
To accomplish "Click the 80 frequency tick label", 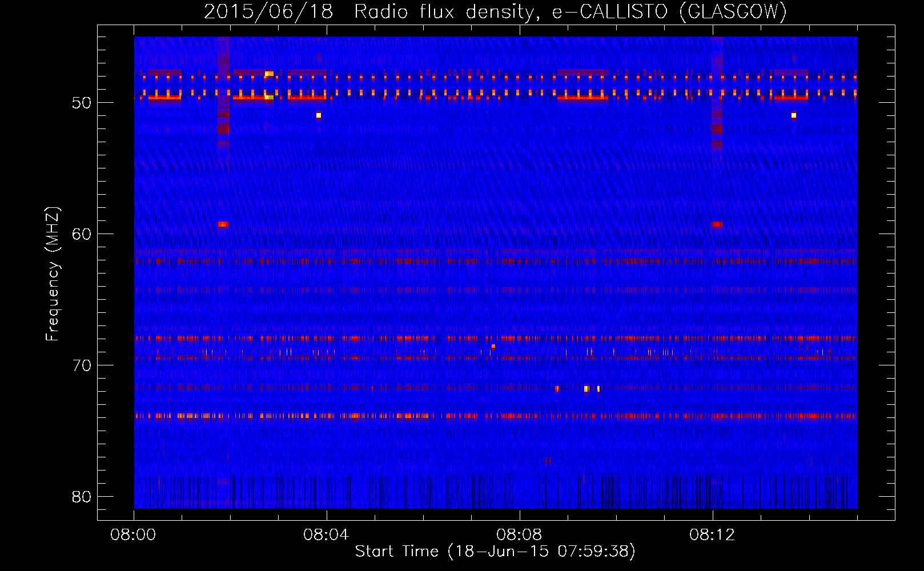I will tap(82, 497).
